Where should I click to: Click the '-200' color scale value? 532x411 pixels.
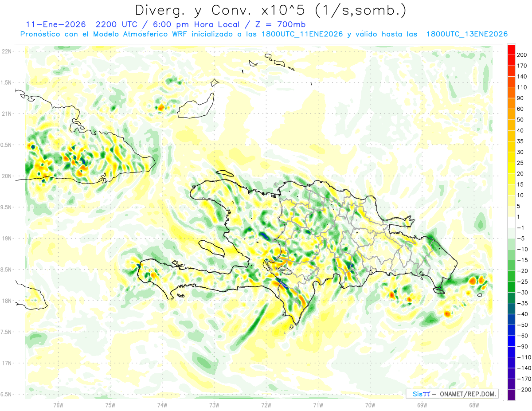tap(524, 390)
